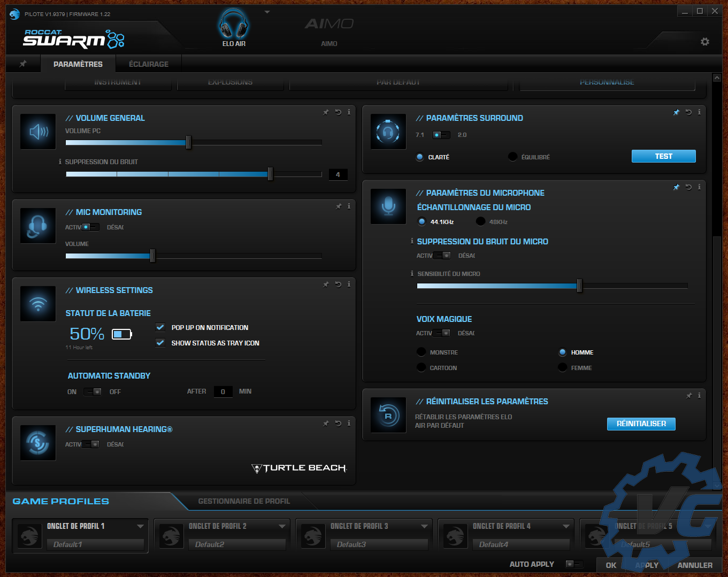This screenshot has height=577, width=728.
Task: Open the Gestionnaire de Profil tab
Action: pos(244,501)
